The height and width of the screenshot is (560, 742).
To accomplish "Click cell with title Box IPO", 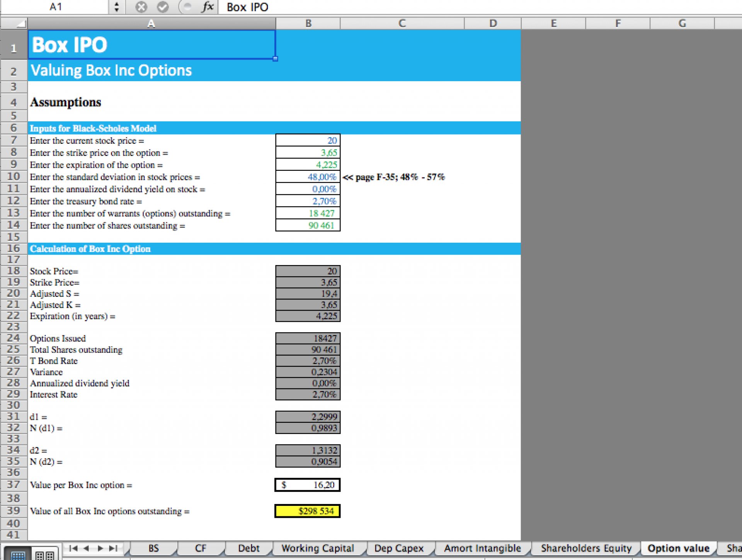I will click(151, 45).
